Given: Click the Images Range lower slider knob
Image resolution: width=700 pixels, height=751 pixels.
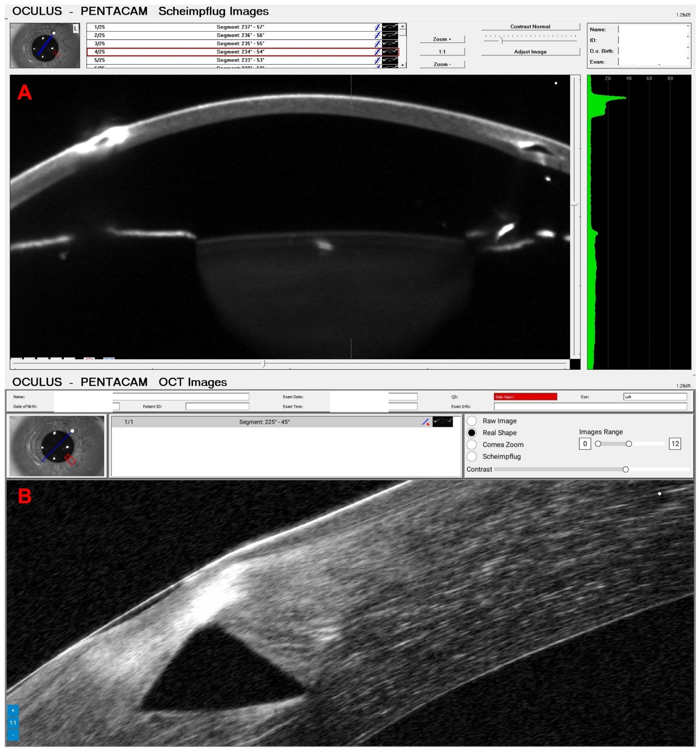Looking at the screenshot, I should click(598, 444).
